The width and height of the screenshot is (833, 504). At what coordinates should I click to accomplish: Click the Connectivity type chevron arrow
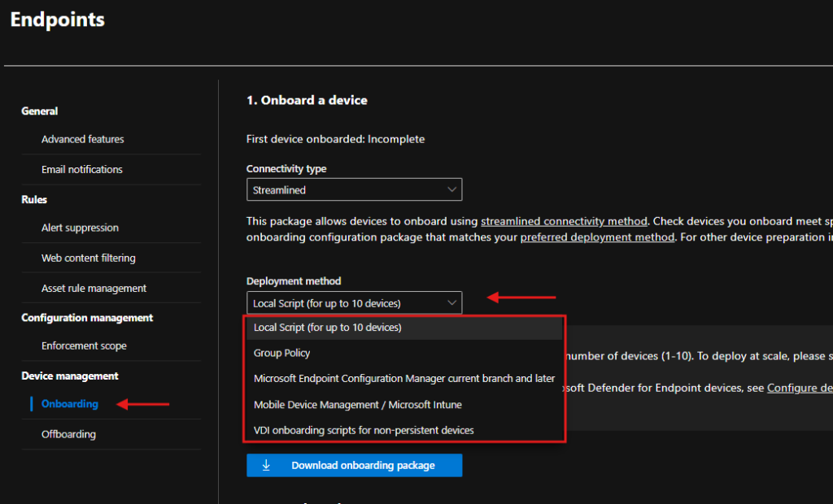click(451, 189)
